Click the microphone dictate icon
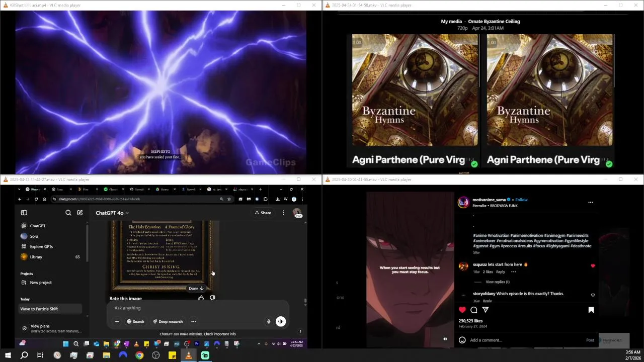The width and height of the screenshot is (644, 362). tap(269, 321)
